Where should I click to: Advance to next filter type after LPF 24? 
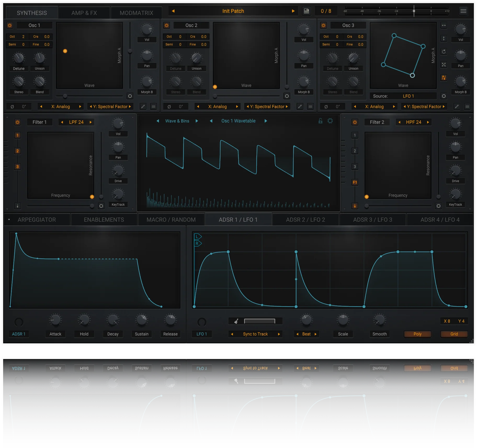click(91, 122)
